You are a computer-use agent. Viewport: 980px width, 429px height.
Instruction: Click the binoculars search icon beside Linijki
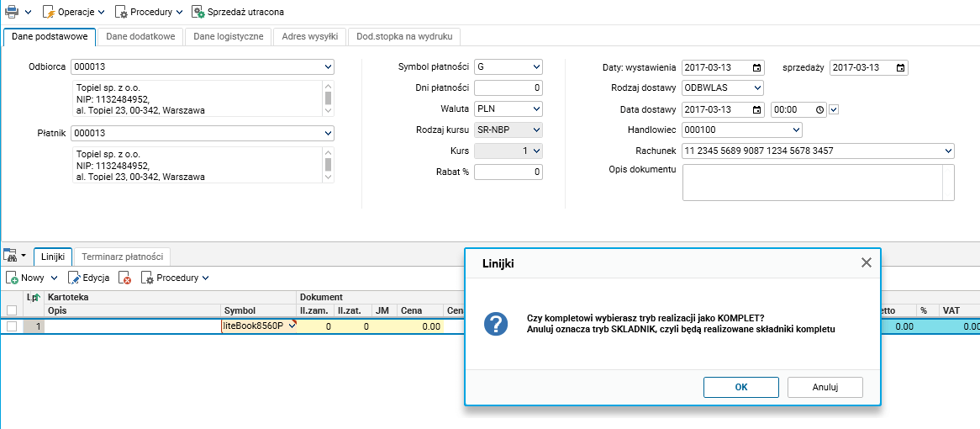(10, 255)
